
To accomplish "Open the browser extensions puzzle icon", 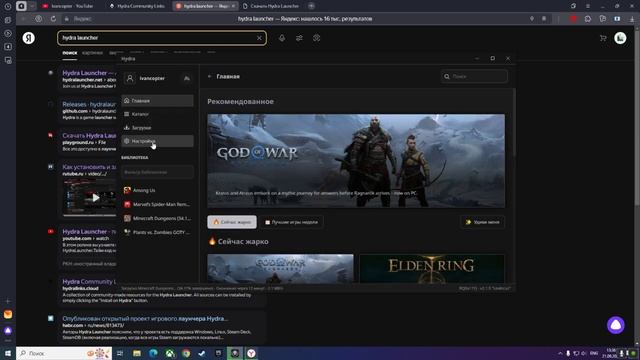I will [588, 19].
